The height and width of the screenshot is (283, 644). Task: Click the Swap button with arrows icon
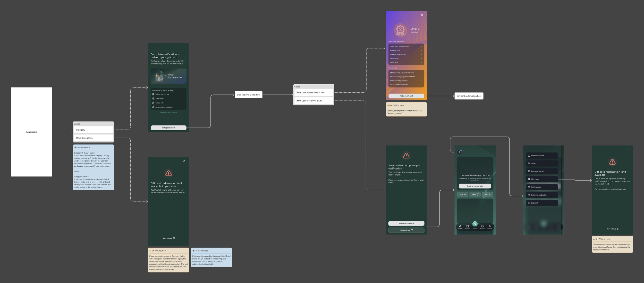pyautogui.click(x=475, y=195)
